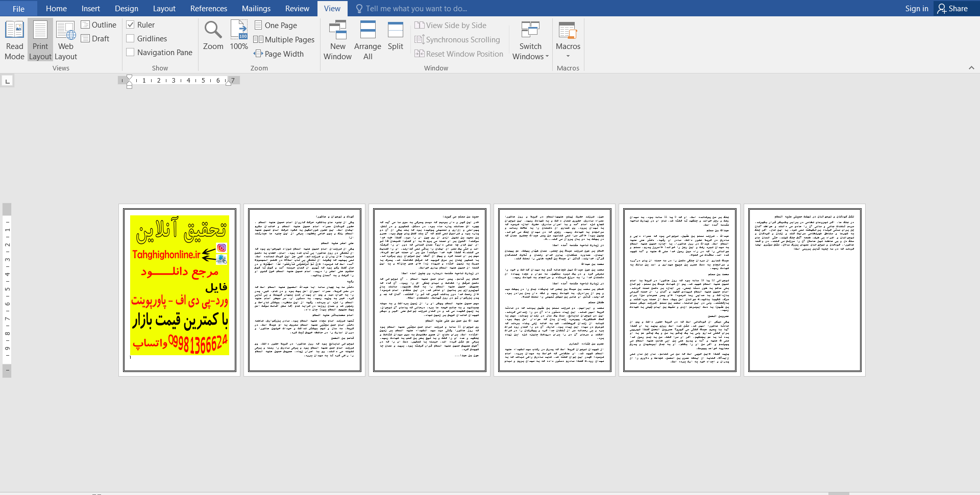
Task: Arrange All open windows
Action: pos(367,40)
